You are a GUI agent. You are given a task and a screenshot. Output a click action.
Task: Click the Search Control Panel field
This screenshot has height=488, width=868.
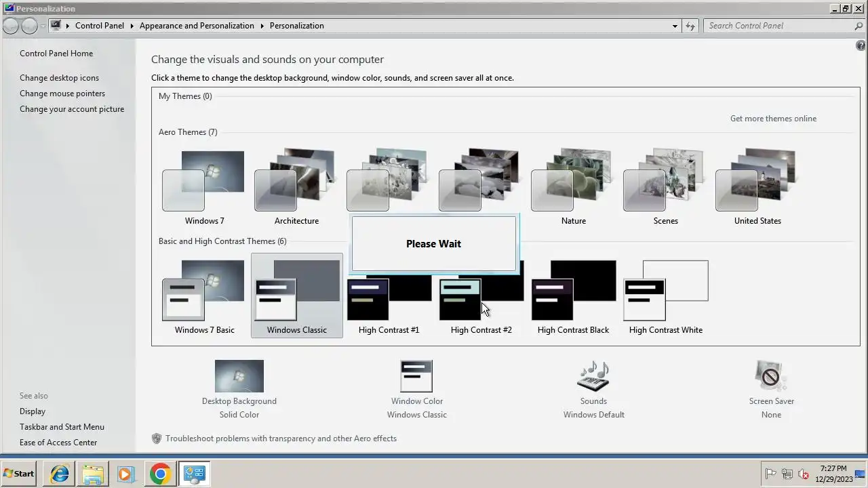778,26
